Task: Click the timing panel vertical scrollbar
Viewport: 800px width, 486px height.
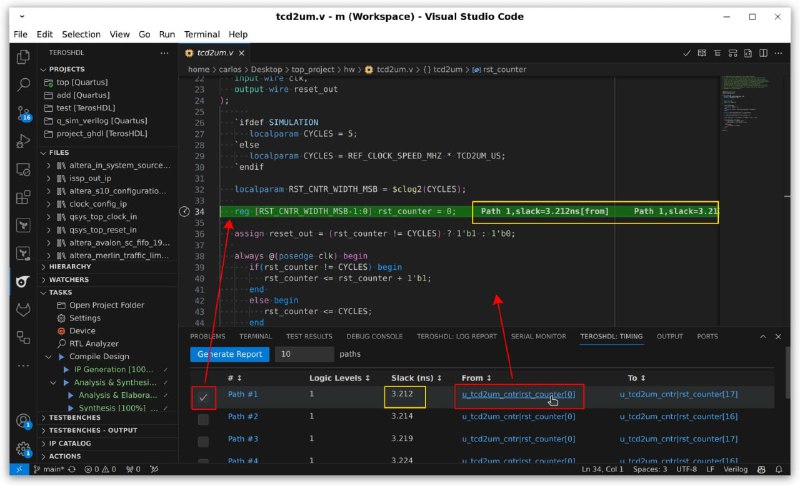Action: [787, 372]
